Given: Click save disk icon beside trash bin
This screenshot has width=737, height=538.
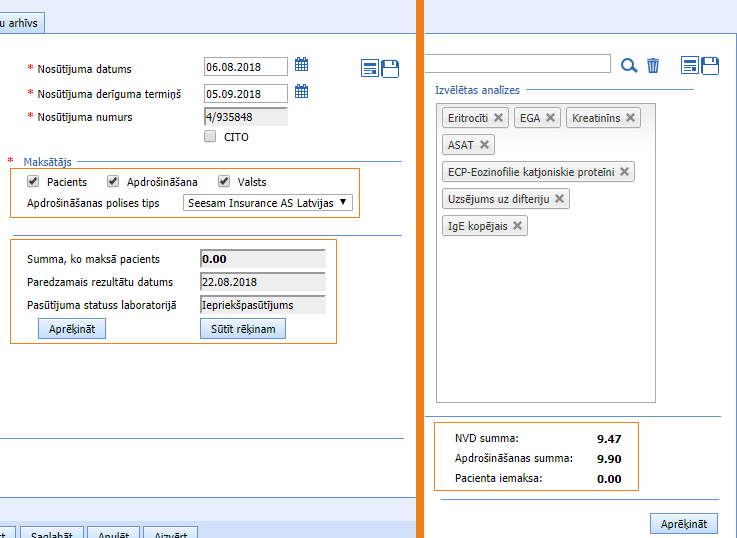Looking at the screenshot, I should (711, 66).
